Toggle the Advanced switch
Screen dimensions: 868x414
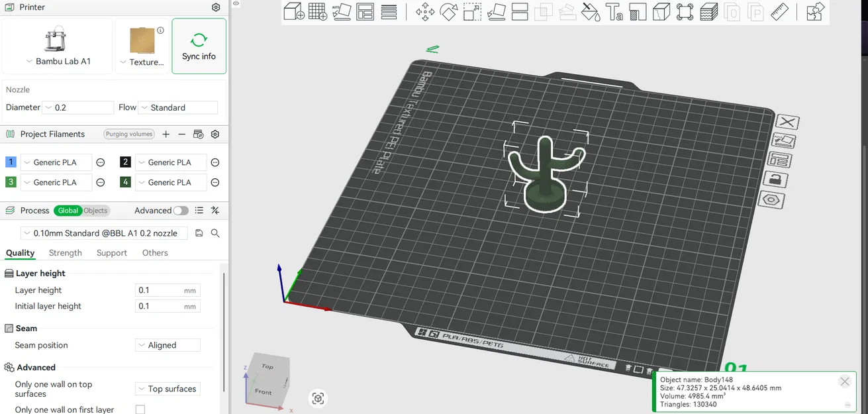181,211
